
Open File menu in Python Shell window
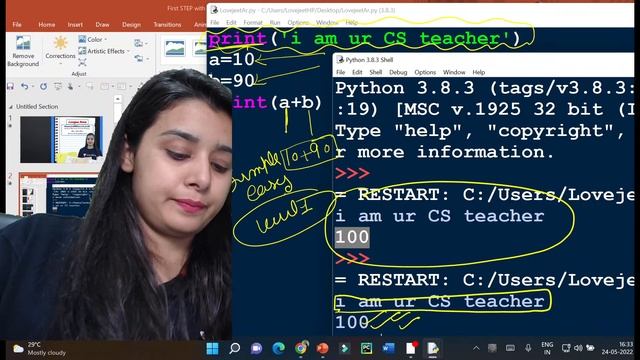(x=340, y=72)
